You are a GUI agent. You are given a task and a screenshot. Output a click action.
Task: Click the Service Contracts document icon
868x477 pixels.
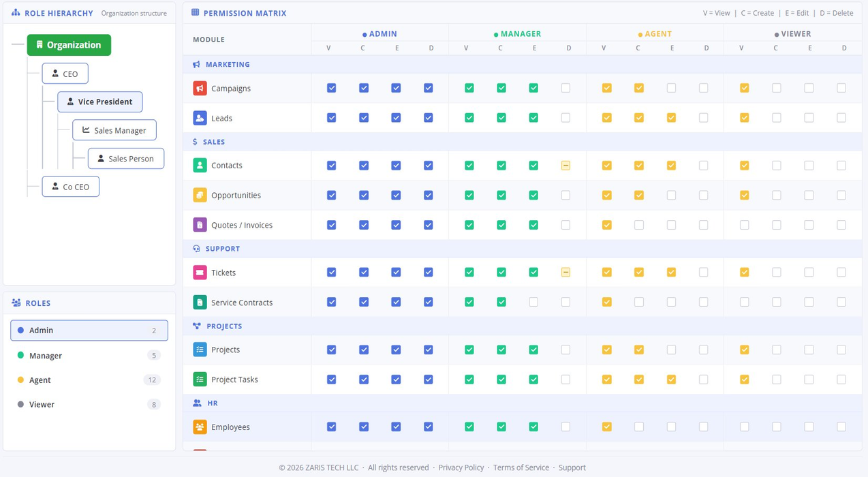[x=200, y=302]
